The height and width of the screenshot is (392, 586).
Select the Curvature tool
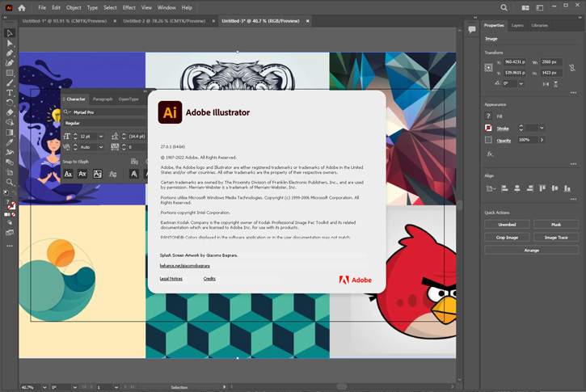coord(10,63)
